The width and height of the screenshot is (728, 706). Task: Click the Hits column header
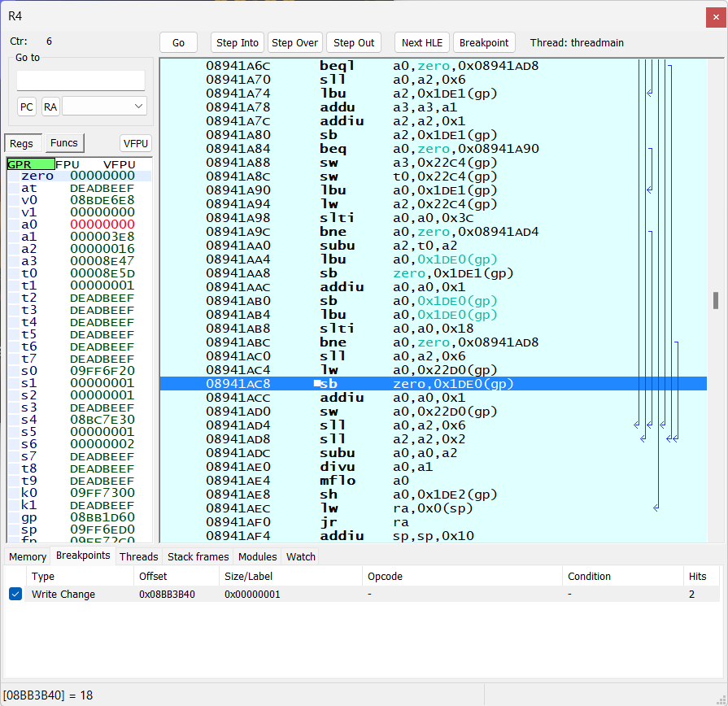click(x=701, y=576)
